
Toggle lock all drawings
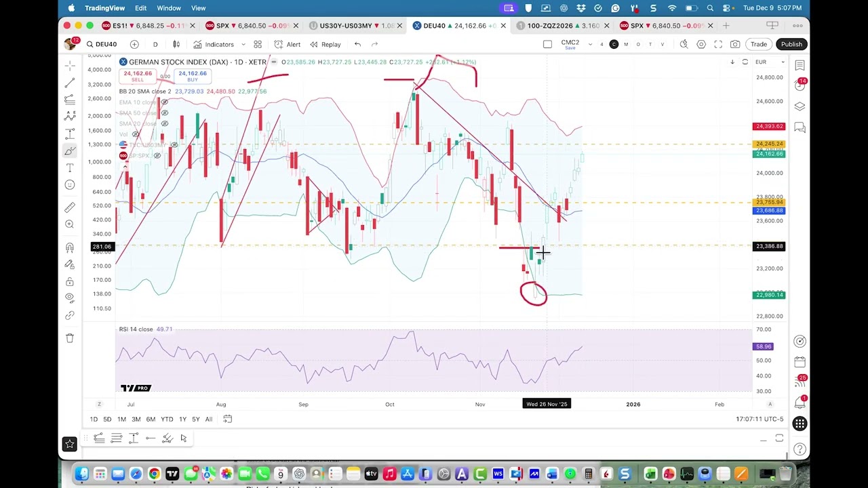coord(70,282)
